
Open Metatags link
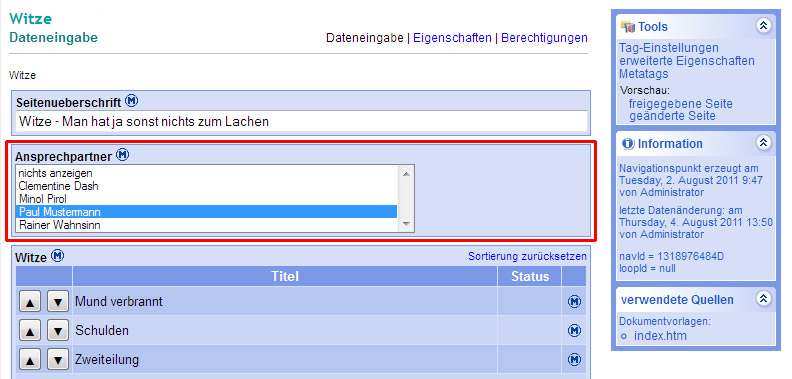coord(644,74)
